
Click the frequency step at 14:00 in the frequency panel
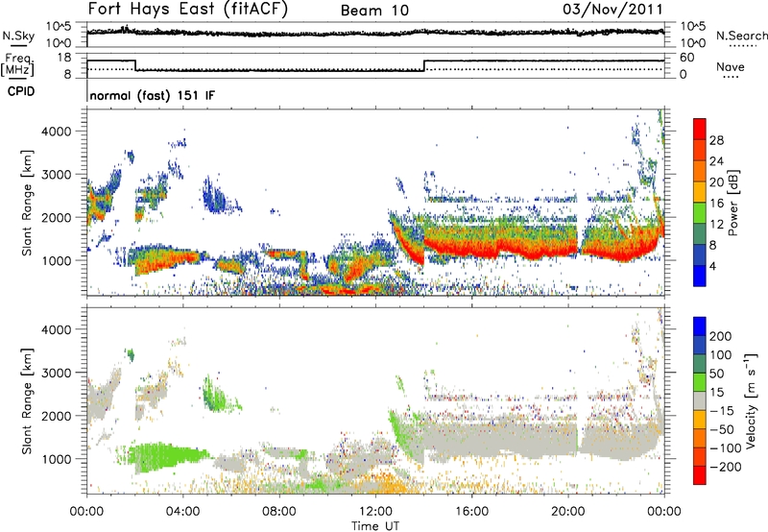(424, 65)
